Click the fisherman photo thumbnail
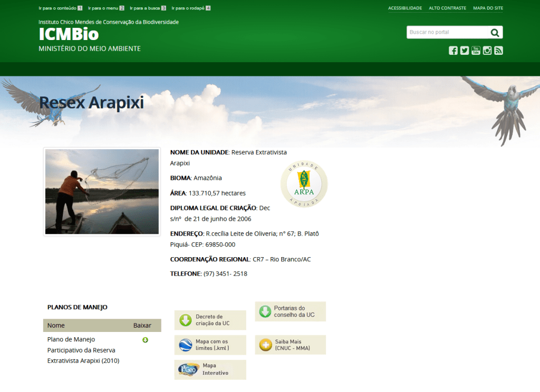 coord(102,192)
